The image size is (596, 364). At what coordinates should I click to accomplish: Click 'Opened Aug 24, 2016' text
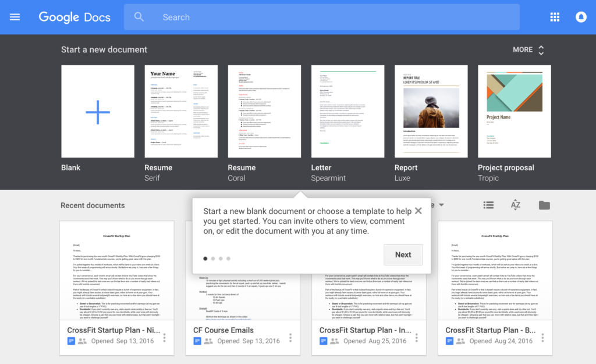coord(501,341)
